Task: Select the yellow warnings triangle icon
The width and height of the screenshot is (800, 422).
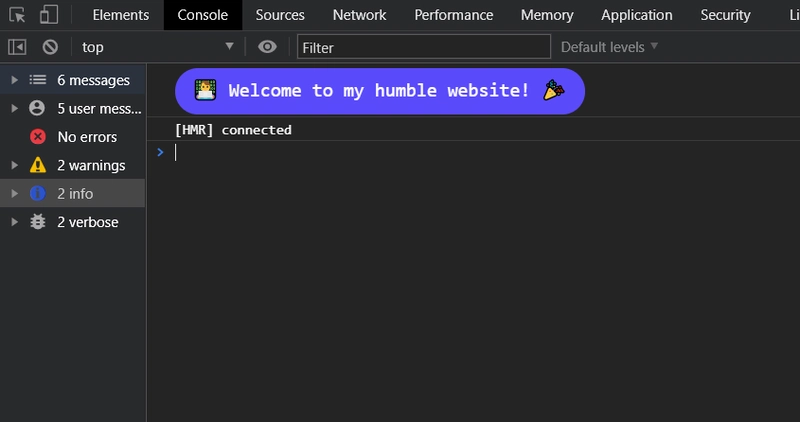Action: pos(38,165)
